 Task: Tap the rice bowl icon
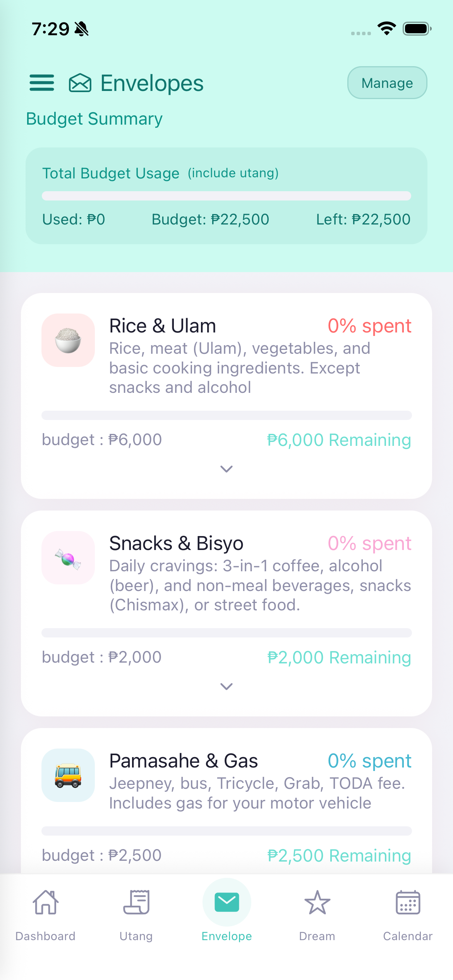(68, 340)
